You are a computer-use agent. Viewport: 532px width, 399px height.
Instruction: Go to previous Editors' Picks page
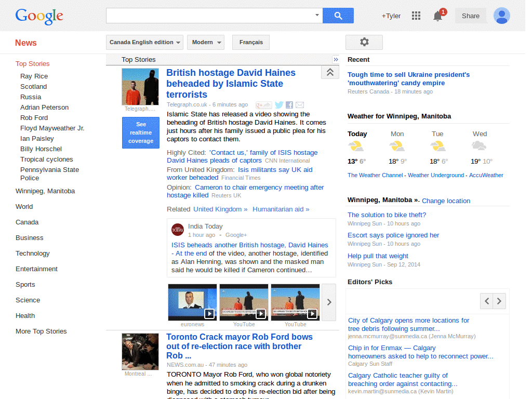pos(486,301)
